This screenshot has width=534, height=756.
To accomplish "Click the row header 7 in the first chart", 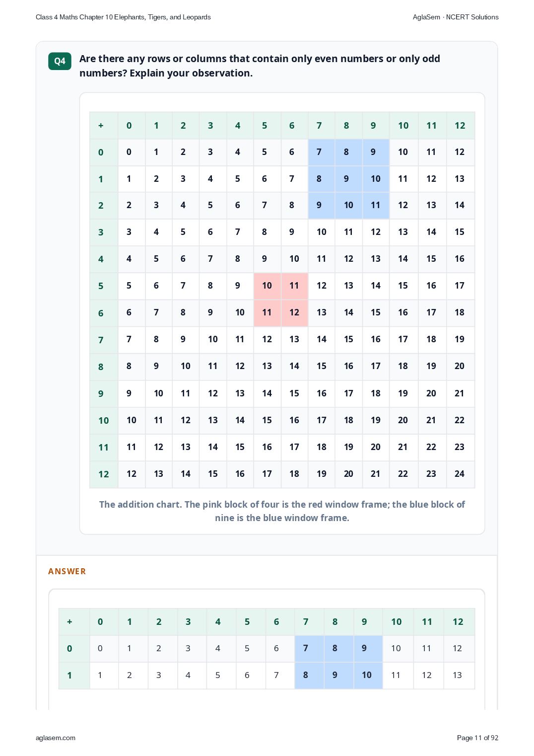I will [101, 340].
